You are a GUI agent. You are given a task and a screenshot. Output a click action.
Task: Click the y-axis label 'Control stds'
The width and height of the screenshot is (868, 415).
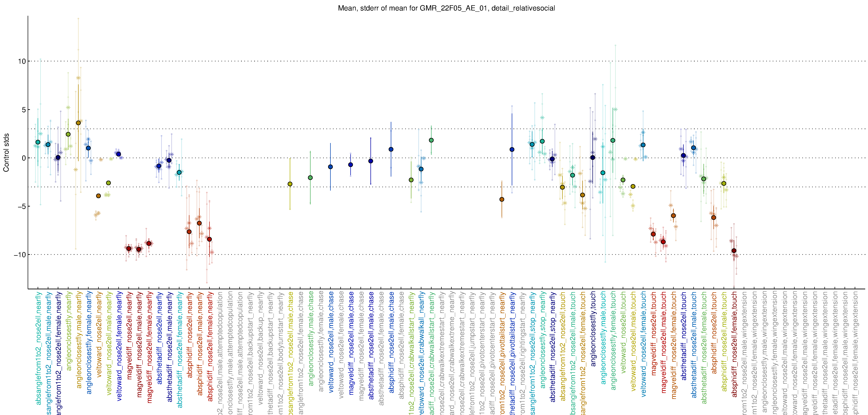6,153
